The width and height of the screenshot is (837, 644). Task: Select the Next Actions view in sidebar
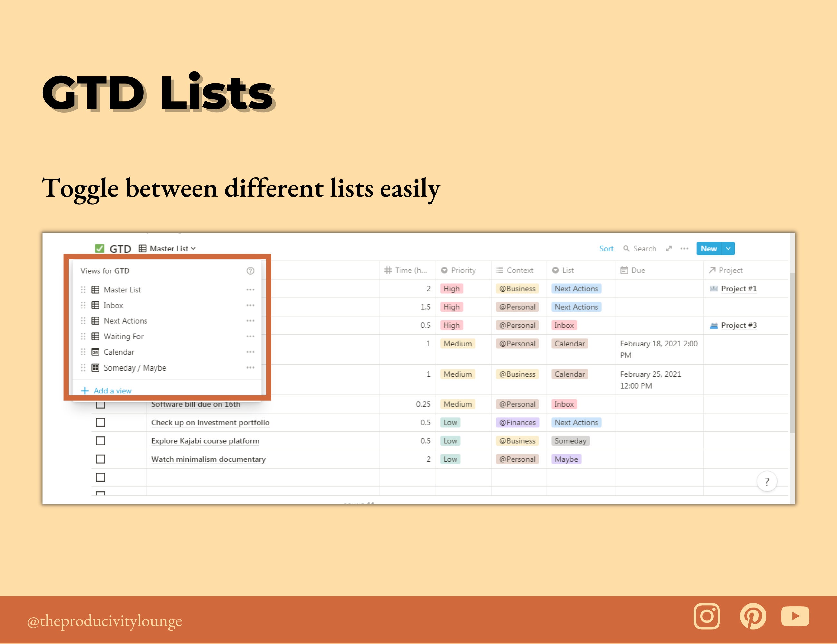(127, 321)
